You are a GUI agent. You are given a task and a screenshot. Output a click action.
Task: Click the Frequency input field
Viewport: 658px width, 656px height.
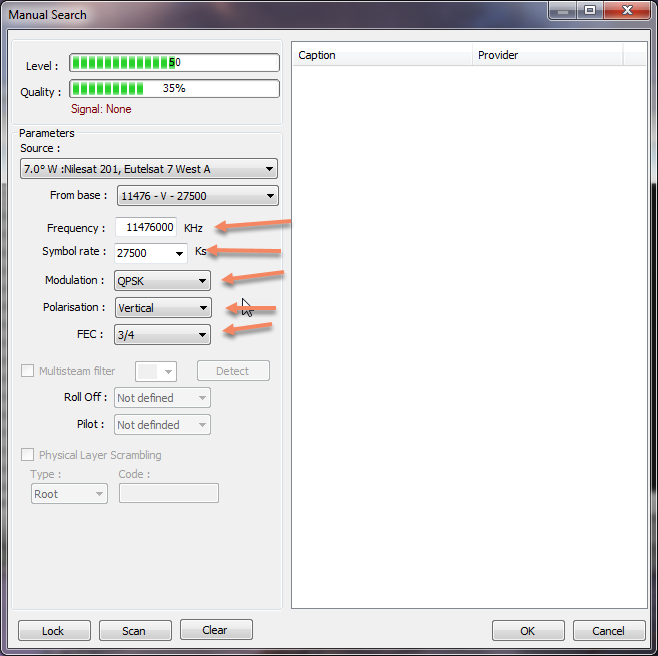point(147,228)
